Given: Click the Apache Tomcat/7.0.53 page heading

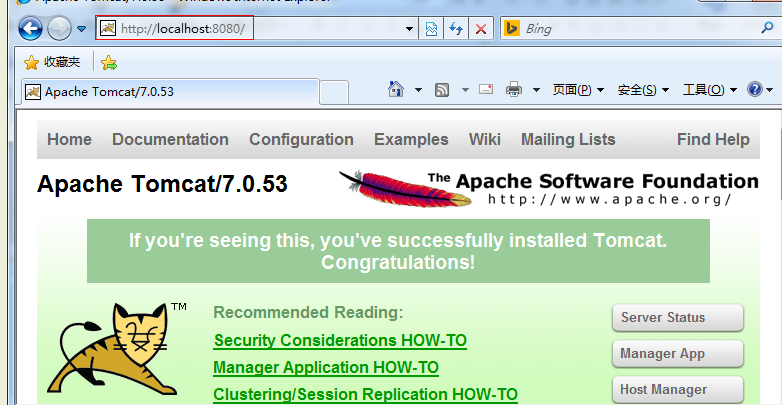Looking at the screenshot, I should pyautogui.click(x=162, y=184).
